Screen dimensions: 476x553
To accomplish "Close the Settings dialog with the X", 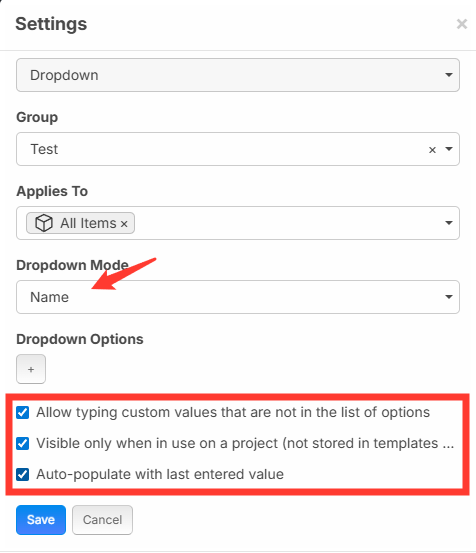I will coord(462,24).
